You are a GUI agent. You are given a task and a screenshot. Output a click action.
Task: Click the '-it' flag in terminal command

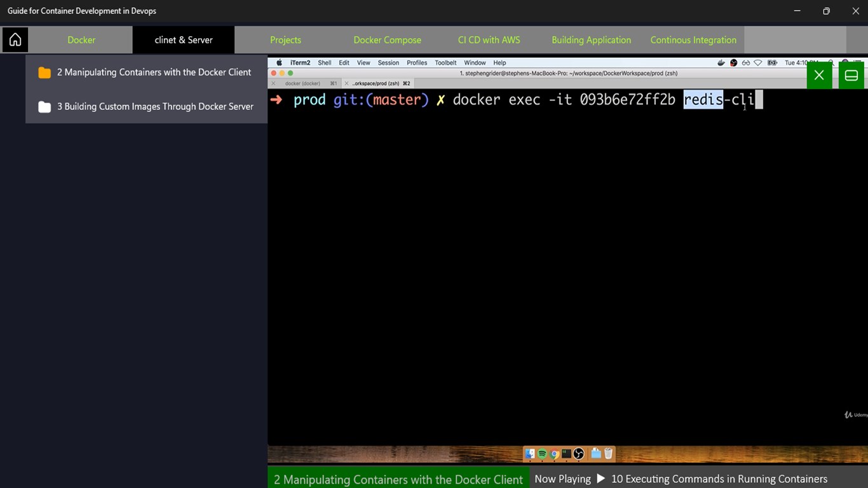point(560,100)
